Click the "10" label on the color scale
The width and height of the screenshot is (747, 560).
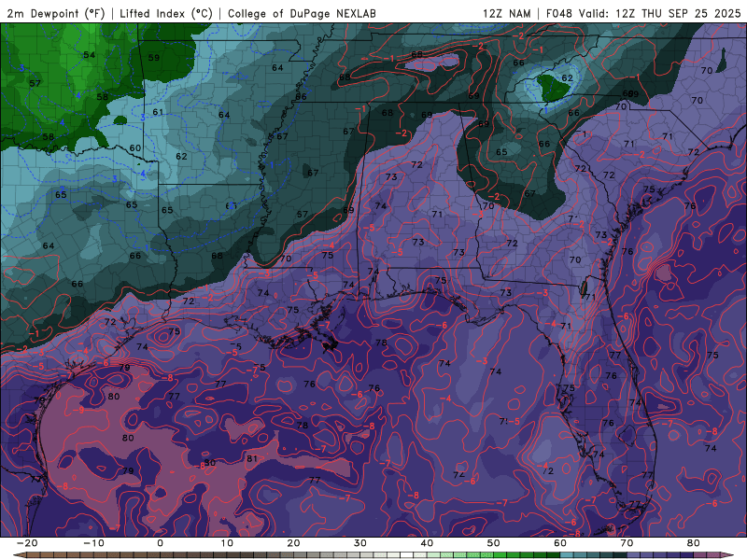pos(227,543)
